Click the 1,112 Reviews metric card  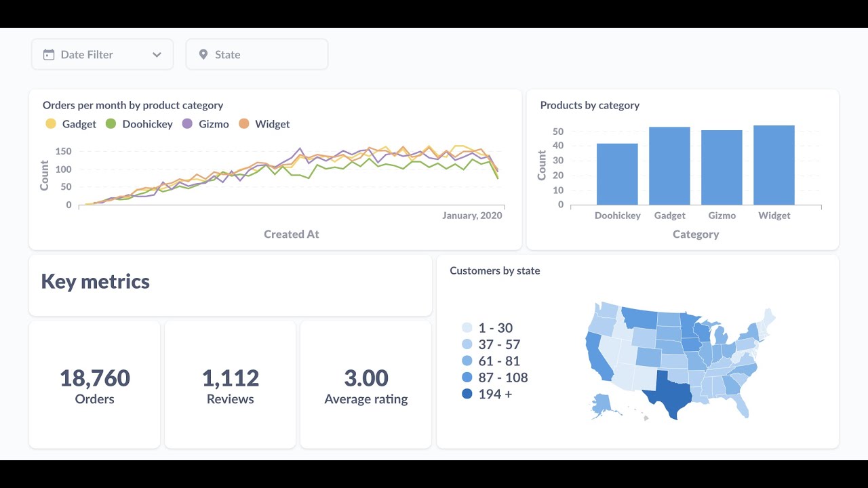(230, 384)
